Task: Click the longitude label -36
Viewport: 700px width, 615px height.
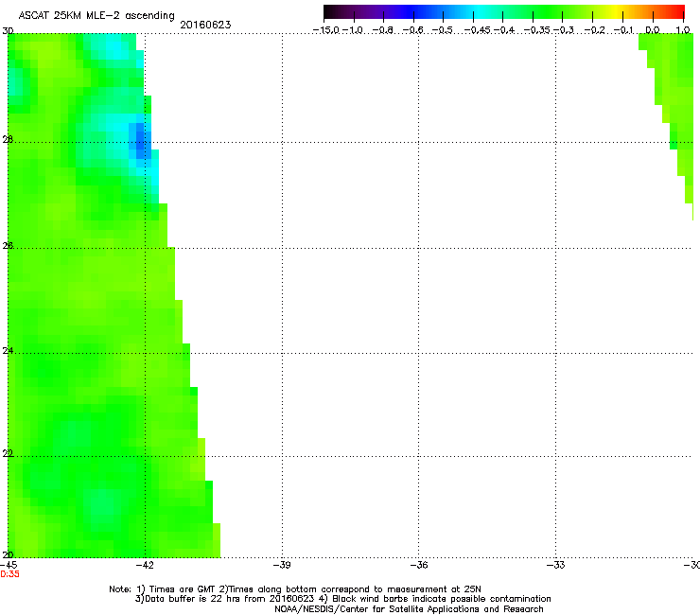Action: click(x=419, y=565)
